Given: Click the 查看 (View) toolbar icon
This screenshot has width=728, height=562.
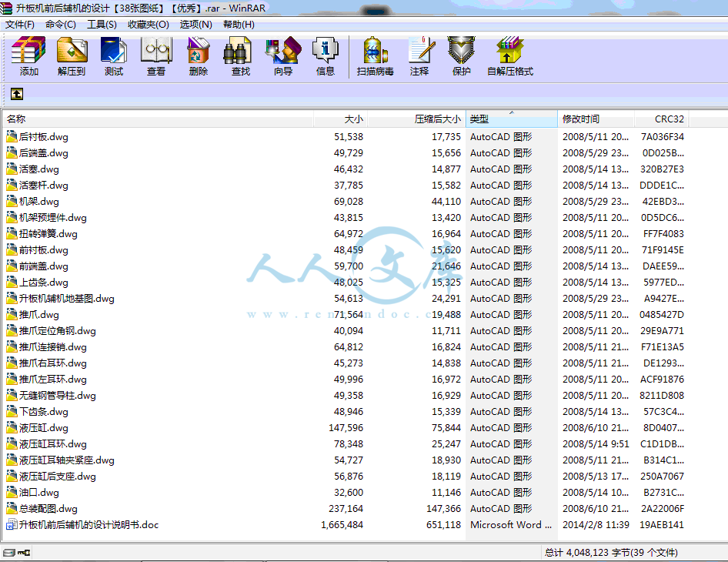Looking at the screenshot, I should pyautogui.click(x=156, y=50).
